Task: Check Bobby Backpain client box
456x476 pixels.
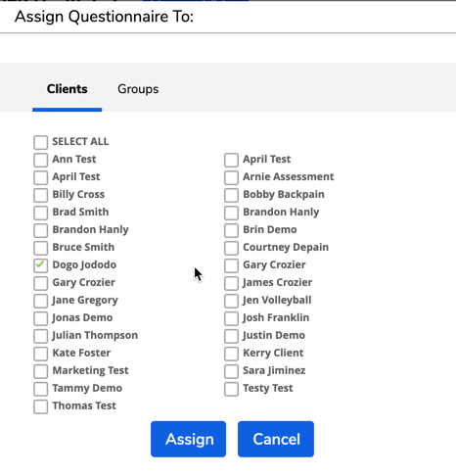Action: pyautogui.click(x=231, y=195)
